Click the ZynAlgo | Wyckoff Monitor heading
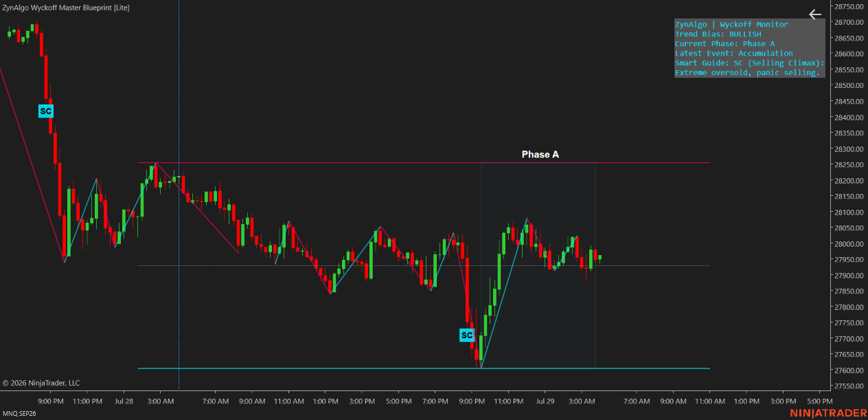This screenshot has height=420, width=868. click(731, 25)
